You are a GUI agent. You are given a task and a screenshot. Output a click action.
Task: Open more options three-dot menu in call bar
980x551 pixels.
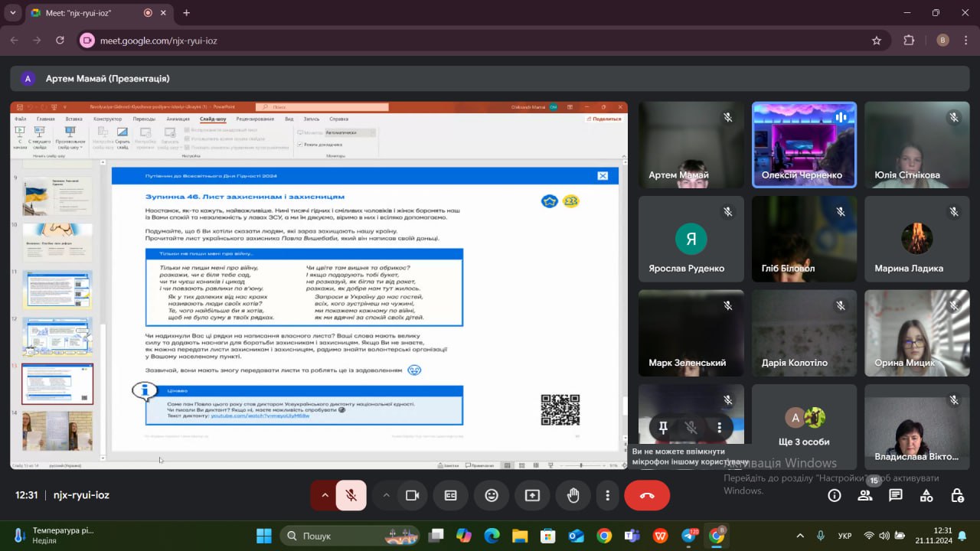point(607,496)
